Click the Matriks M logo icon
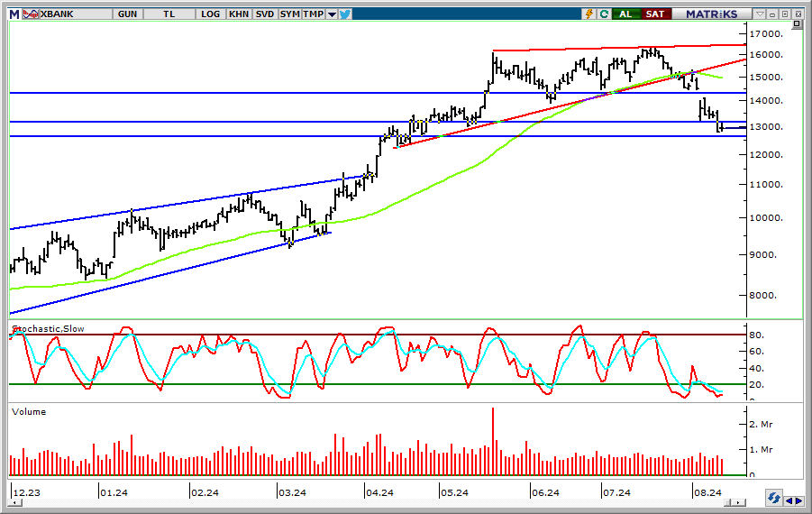This screenshot has width=812, height=514. point(14,14)
